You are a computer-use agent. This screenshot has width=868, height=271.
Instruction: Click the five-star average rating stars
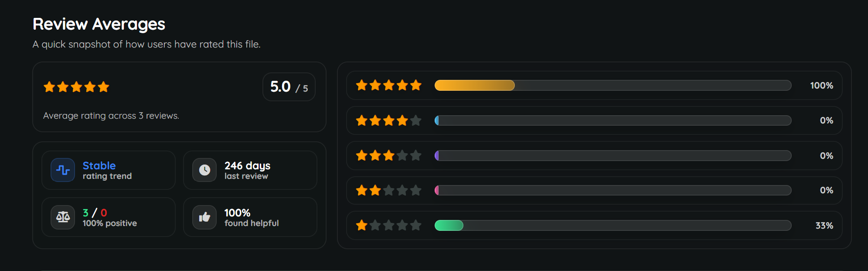pos(76,87)
